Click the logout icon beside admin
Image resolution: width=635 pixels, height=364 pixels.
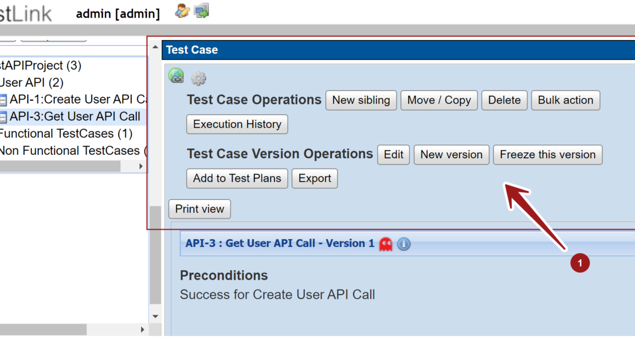point(201,11)
